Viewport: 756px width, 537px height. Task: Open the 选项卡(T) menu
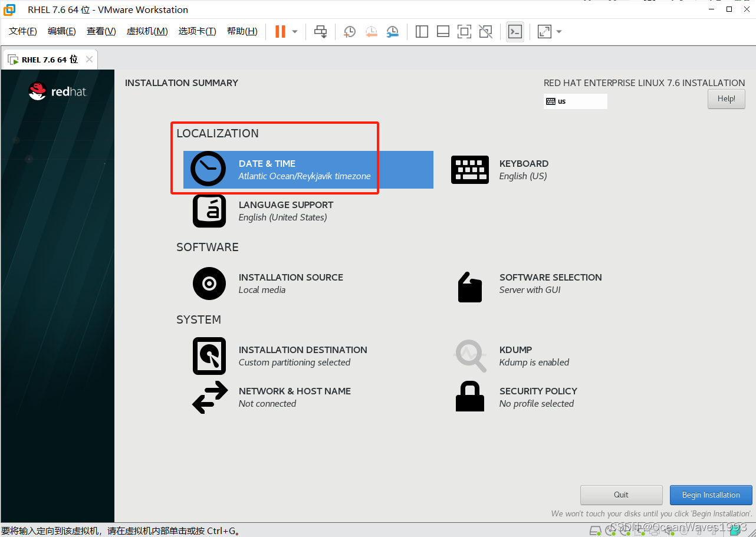tap(197, 31)
